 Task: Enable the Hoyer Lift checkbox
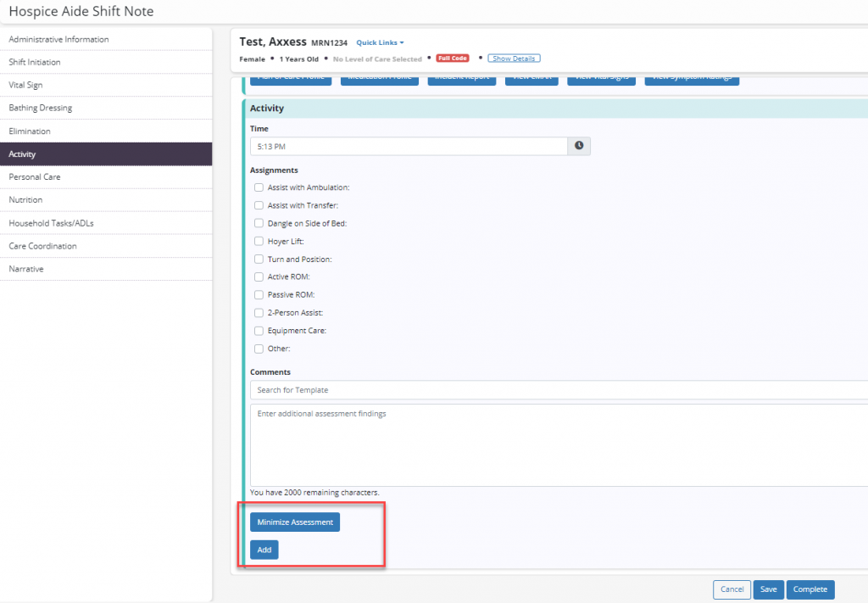[x=259, y=242]
